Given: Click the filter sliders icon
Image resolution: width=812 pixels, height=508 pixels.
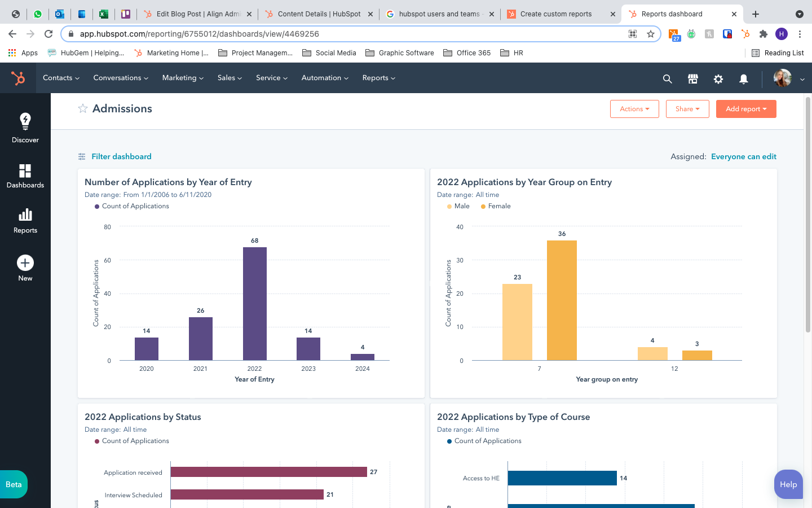Looking at the screenshot, I should [82, 157].
